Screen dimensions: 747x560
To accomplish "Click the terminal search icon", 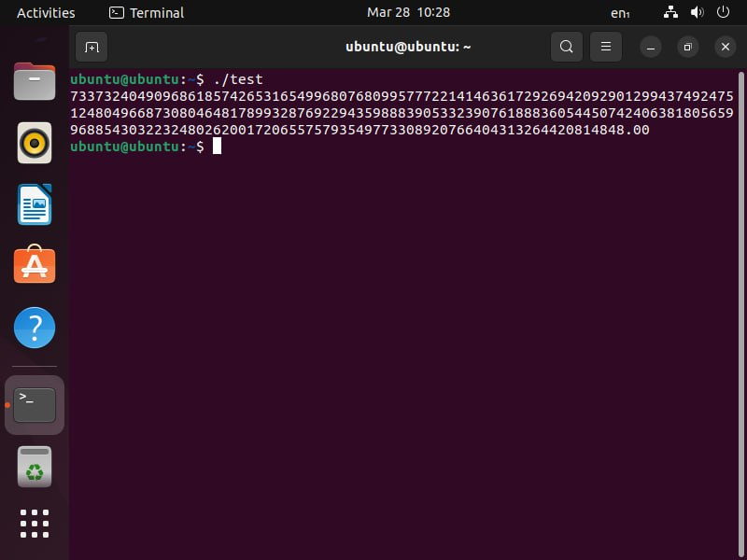I will (567, 47).
